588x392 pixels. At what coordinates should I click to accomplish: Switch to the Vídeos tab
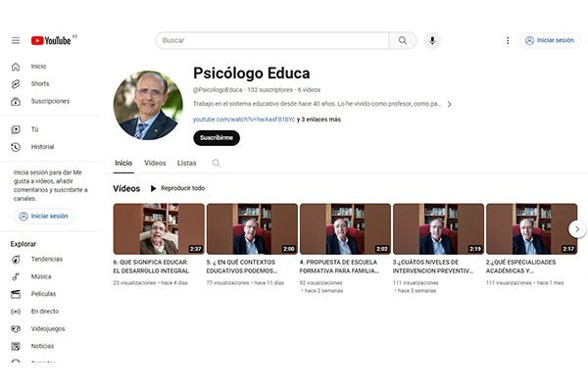(155, 164)
